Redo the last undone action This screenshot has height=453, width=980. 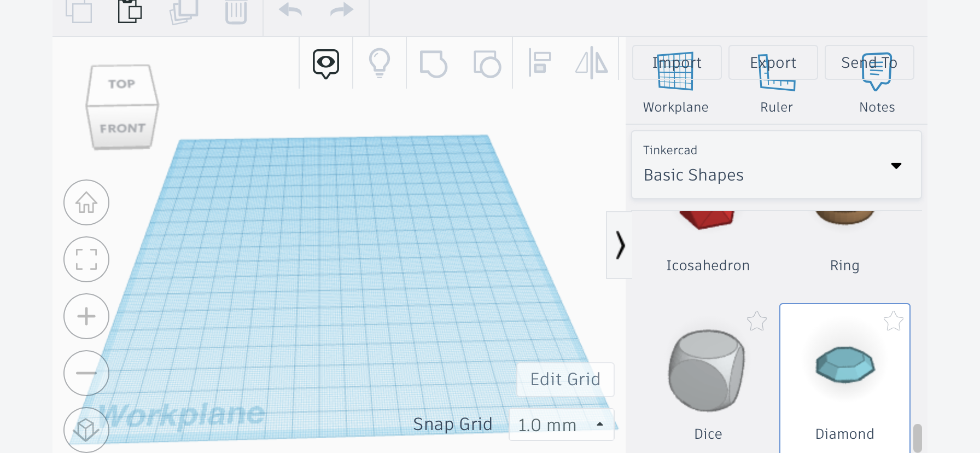pos(342,10)
